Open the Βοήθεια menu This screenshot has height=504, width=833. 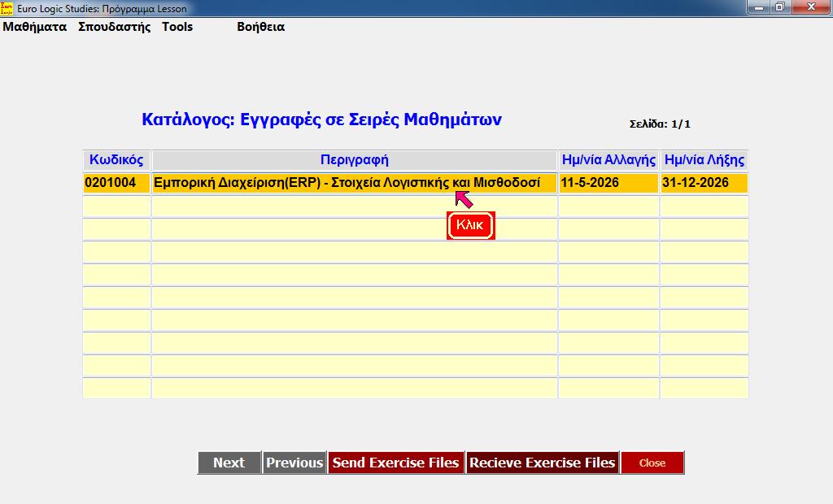coord(260,27)
